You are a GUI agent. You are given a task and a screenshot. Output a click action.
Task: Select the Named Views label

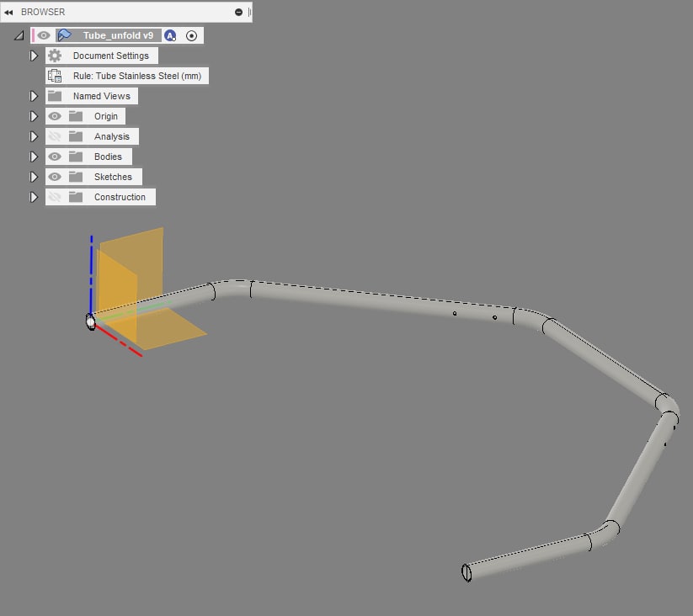pos(102,96)
